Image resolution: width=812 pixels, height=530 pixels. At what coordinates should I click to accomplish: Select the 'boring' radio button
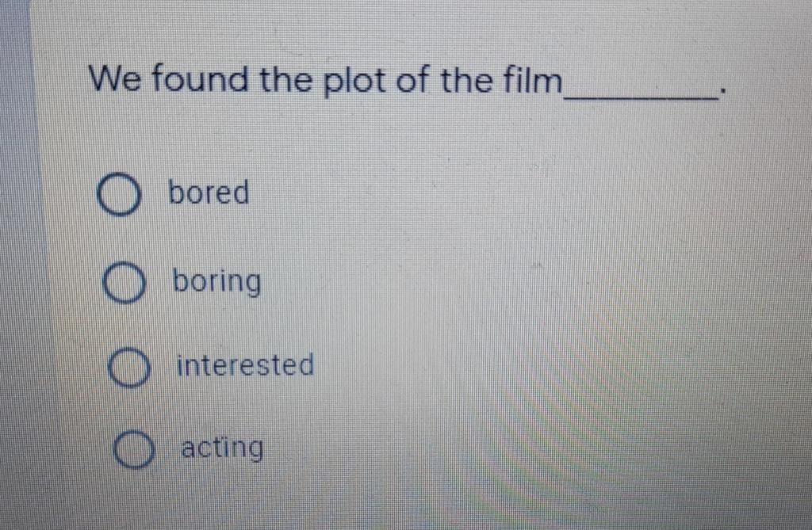pyautogui.click(x=123, y=282)
